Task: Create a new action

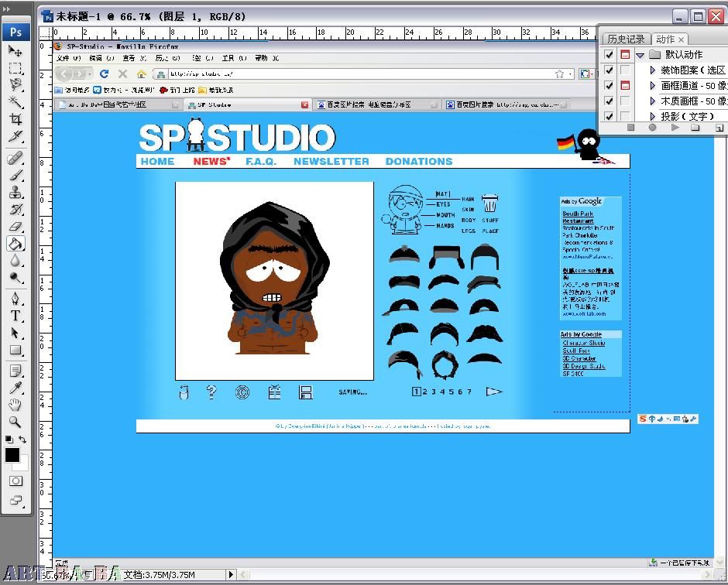Action: pyautogui.click(x=719, y=128)
